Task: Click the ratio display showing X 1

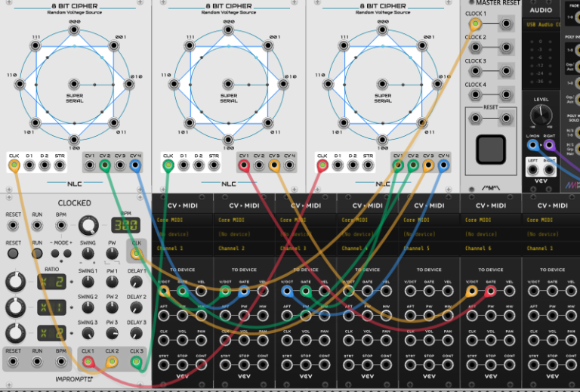Action: pyautogui.click(x=51, y=307)
